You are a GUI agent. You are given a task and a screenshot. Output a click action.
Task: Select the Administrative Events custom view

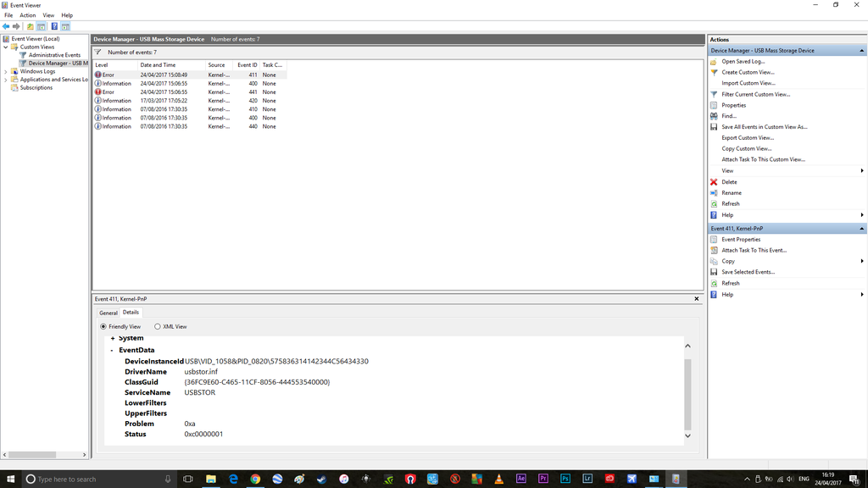(54, 55)
